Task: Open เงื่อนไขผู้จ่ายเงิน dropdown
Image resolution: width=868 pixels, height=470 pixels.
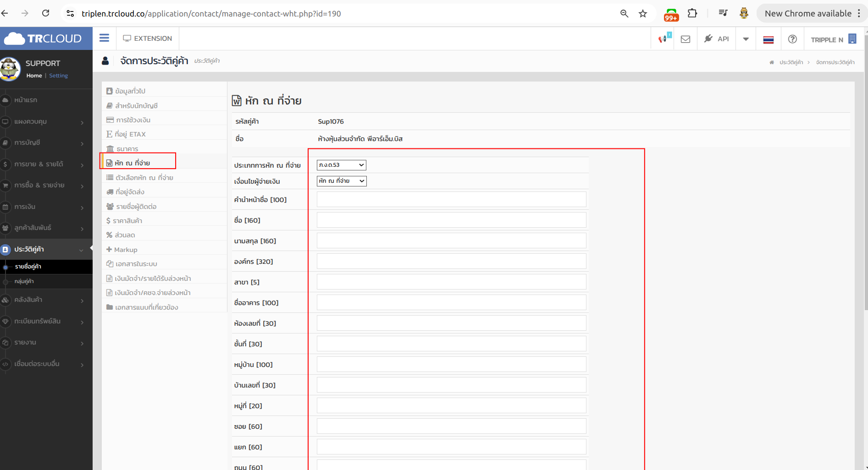Action: point(342,181)
